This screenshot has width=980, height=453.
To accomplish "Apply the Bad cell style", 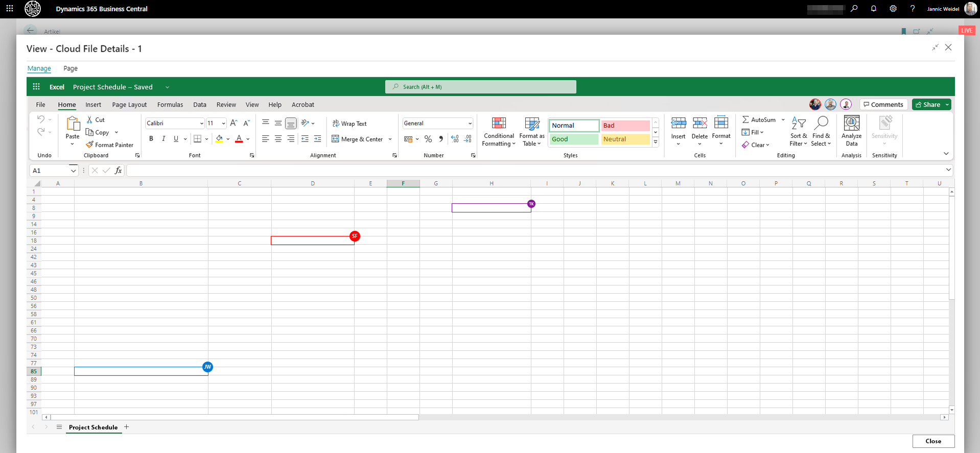I will 625,126.
